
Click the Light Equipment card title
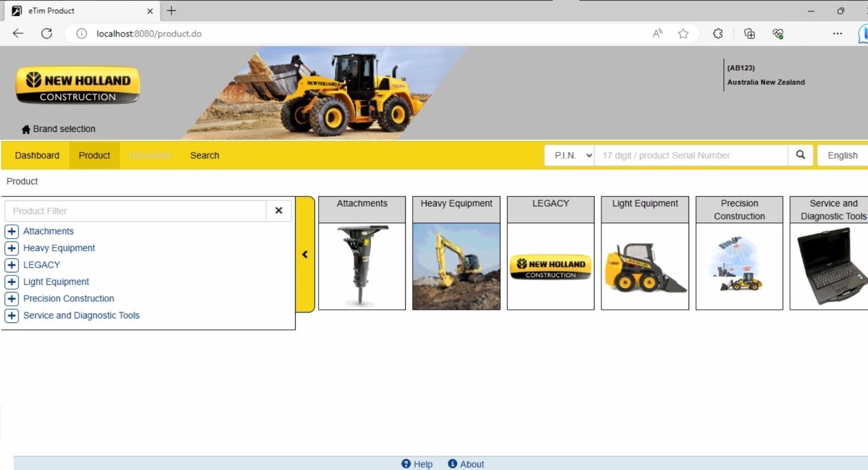[x=645, y=204]
